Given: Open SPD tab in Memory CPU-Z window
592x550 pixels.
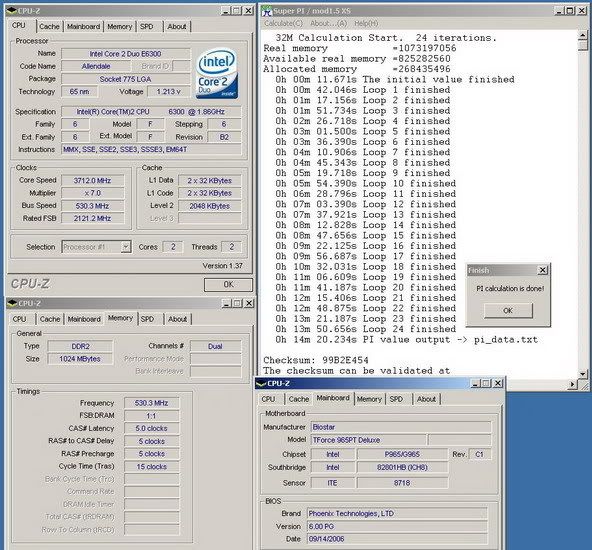Looking at the screenshot, I should coord(147,319).
